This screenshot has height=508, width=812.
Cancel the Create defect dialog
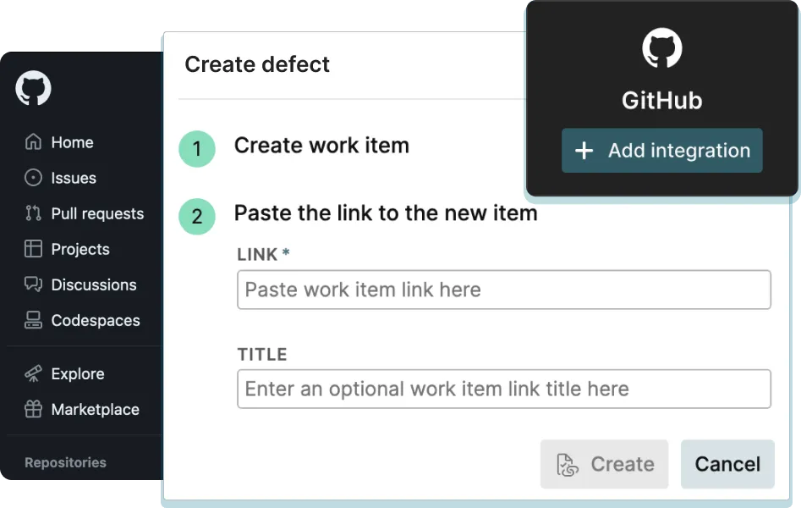727,464
